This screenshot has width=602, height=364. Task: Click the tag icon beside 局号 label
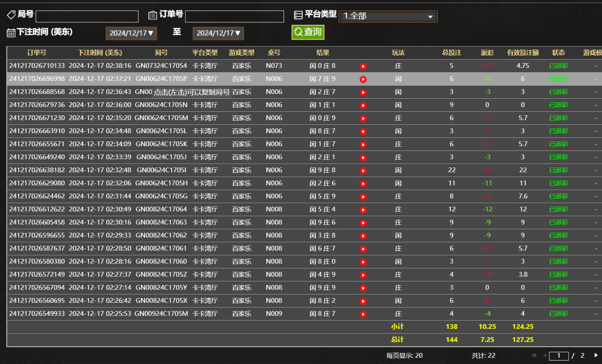11,14
